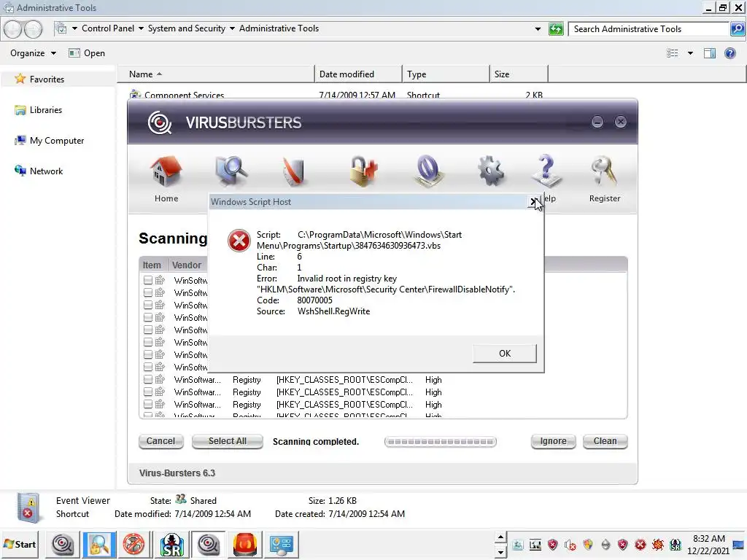Click OK in Windows Script Host dialog
This screenshot has width=747, height=560.
[505, 354]
